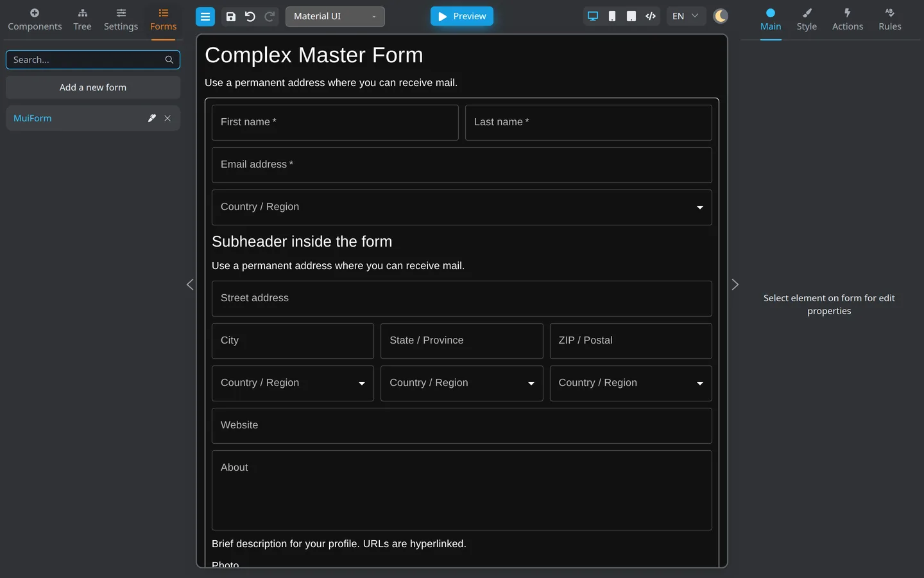The image size is (924, 578).
Task: Select the Complex Master Form heading
Action: click(x=314, y=55)
